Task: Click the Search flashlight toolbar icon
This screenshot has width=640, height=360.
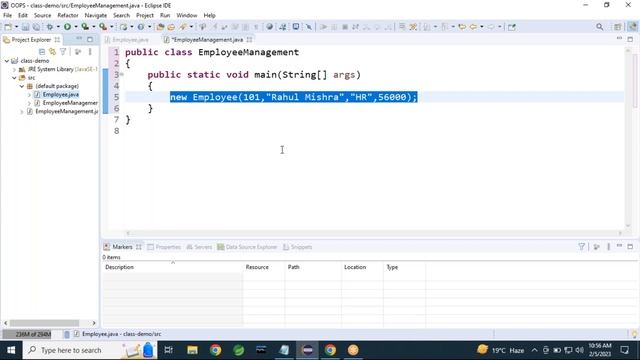Action: click(x=183, y=27)
